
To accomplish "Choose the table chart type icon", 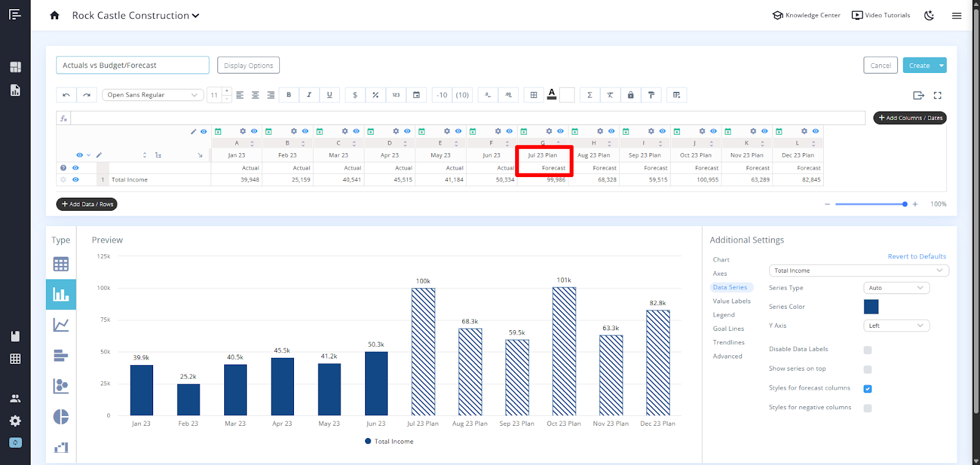I will tap(61, 264).
